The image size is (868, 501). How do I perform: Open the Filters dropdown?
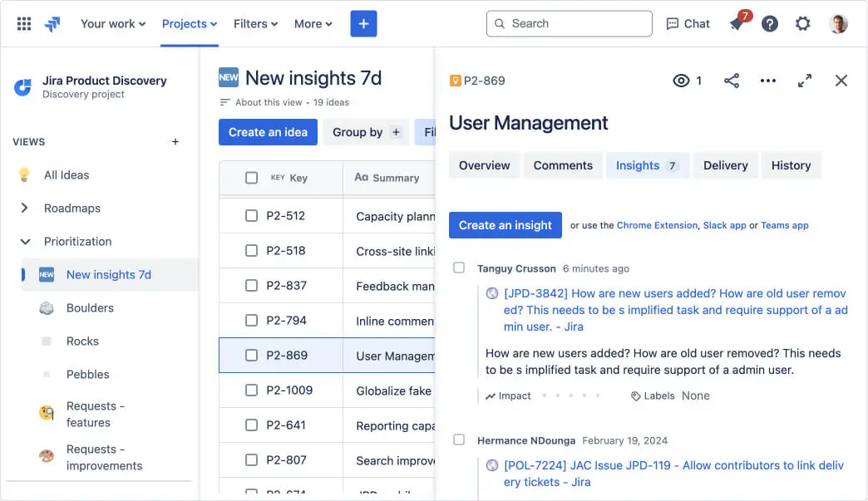(x=255, y=24)
